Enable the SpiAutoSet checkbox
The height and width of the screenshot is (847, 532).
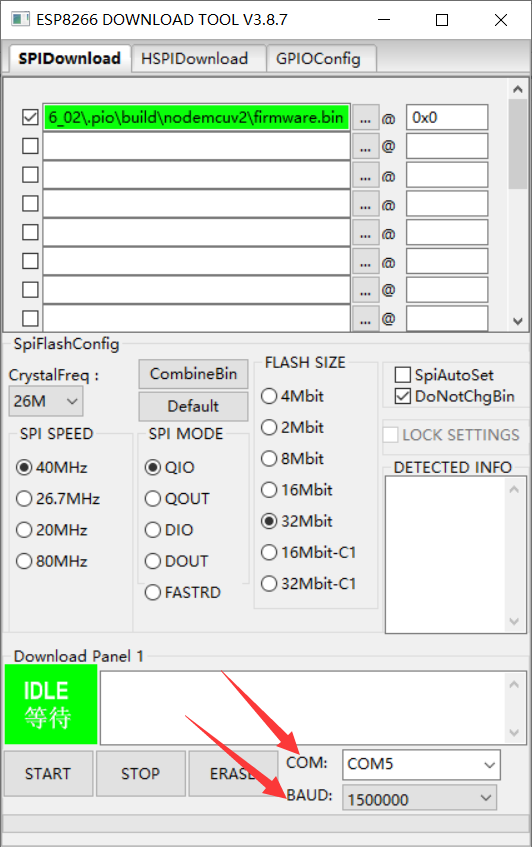(x=403, y=374)
